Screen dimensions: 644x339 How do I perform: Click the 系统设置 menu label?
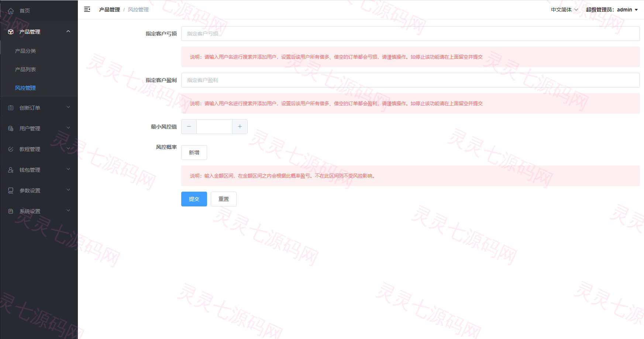pos(30,211)
